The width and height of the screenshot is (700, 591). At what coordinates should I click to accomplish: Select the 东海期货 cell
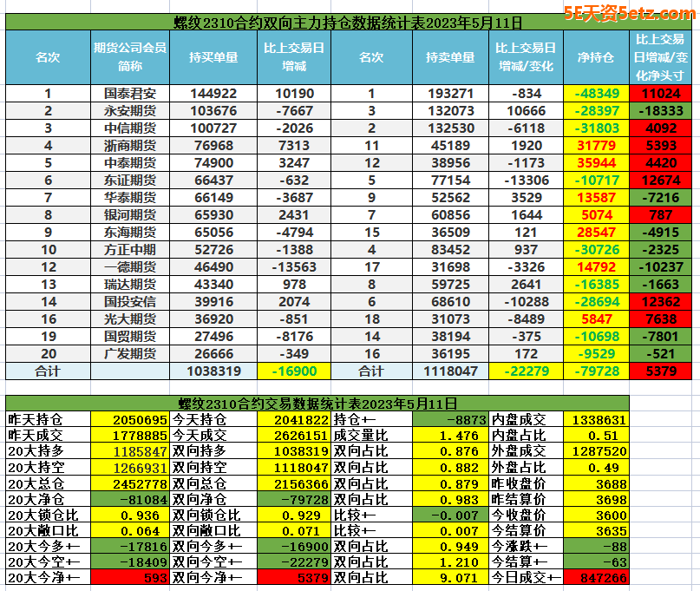point(130,233)
